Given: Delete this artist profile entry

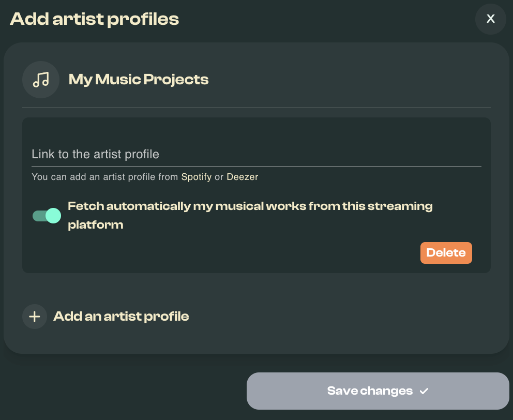Looking at the screenshot, I should [446, 253].
